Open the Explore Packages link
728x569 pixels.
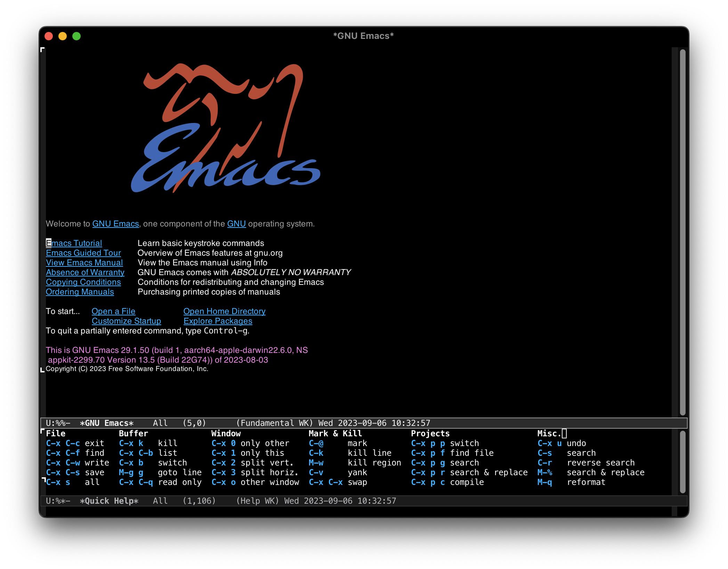coord(218,321)
